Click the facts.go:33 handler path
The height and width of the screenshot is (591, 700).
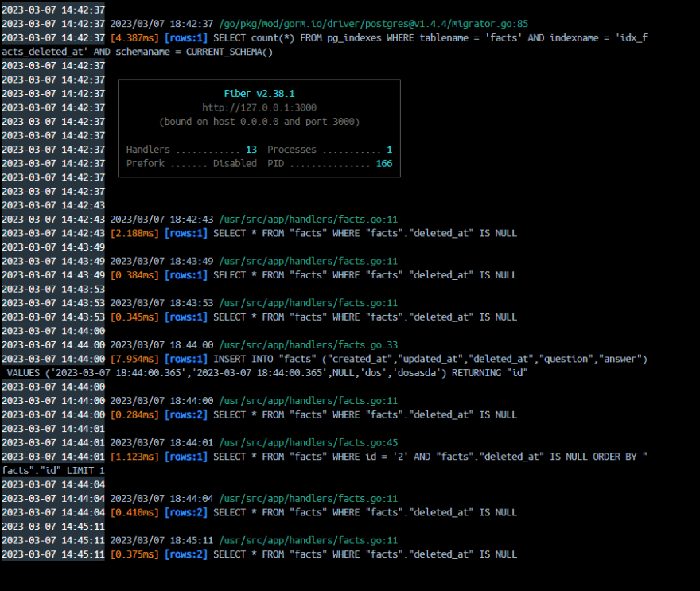tap(308, 345)
